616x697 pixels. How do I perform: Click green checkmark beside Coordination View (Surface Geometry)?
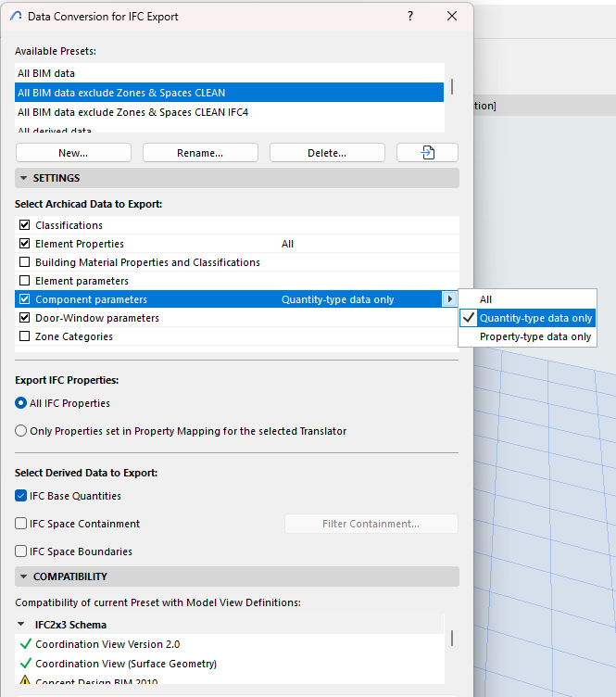coord(25,664)
